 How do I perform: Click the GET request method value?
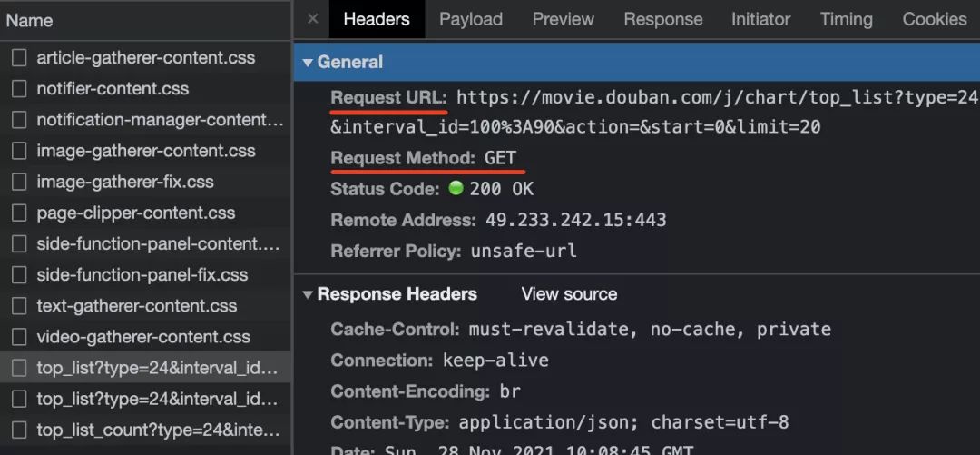click(501, 158)
